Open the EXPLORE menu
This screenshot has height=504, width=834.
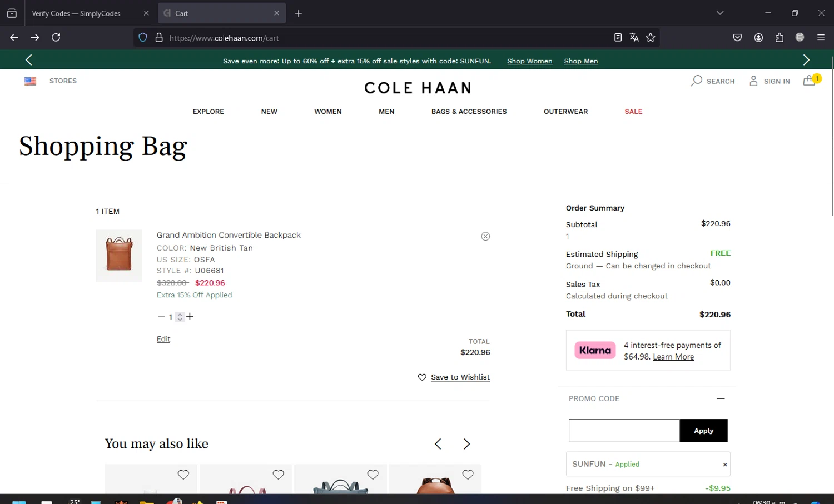click(x=209, y=112)
